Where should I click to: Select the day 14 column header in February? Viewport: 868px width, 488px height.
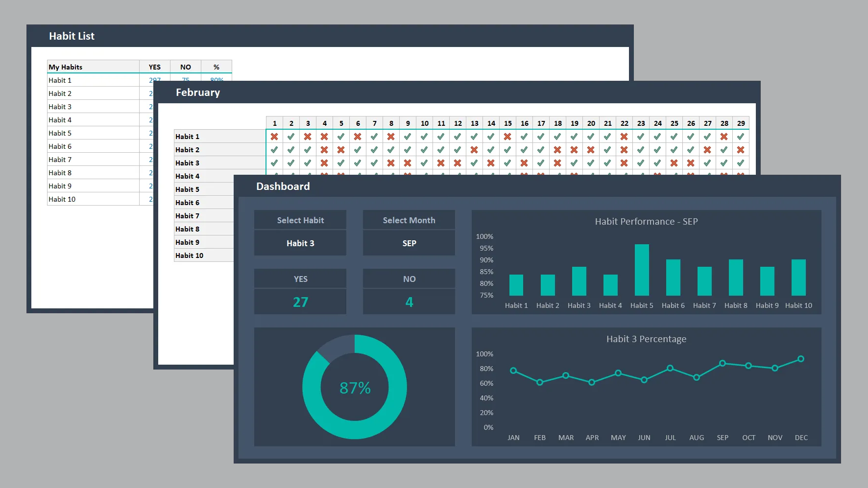[x=491, y=123]
